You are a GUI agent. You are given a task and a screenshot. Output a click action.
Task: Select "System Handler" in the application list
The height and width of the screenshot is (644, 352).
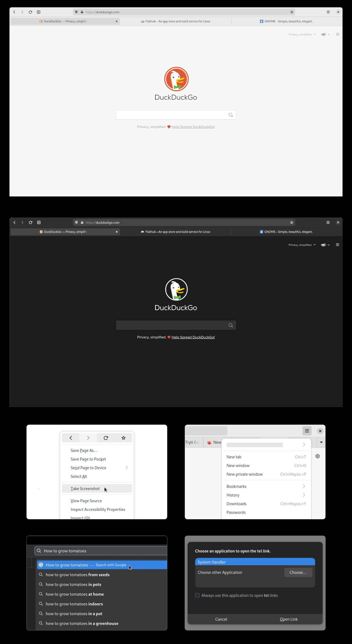click(255, 562)
